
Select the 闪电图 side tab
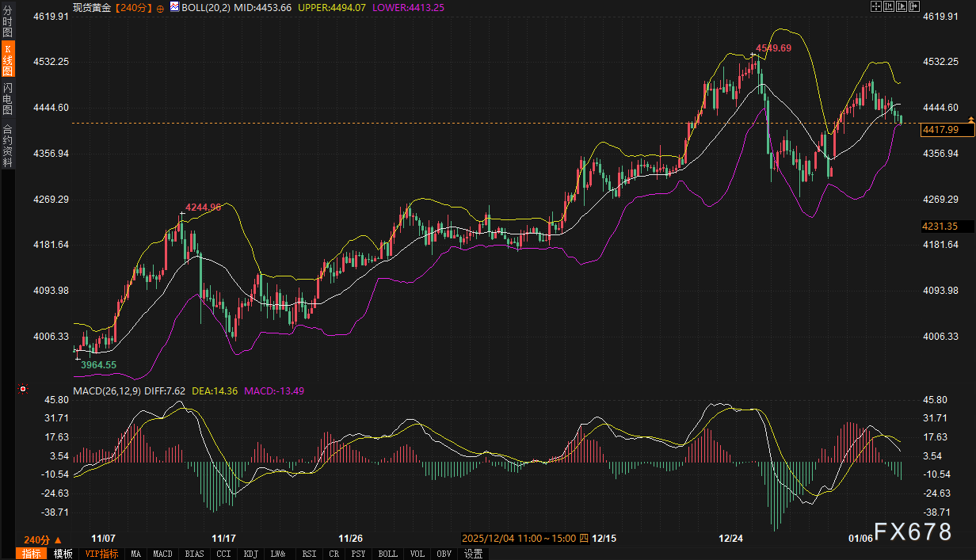(7, 99)
